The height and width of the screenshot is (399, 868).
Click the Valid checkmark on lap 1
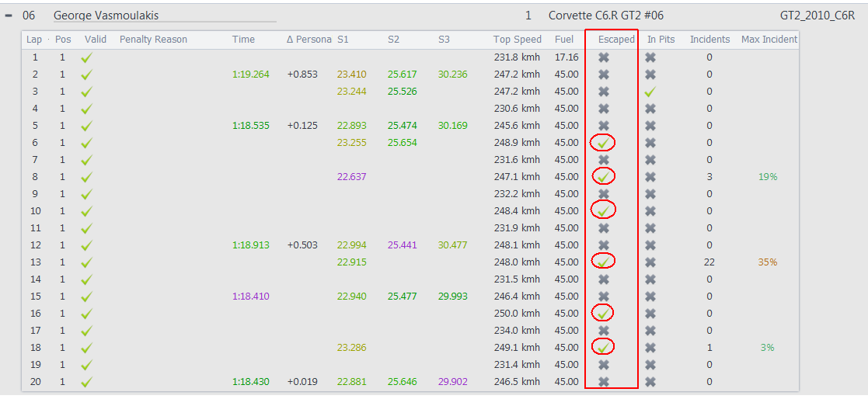point(86,57)
